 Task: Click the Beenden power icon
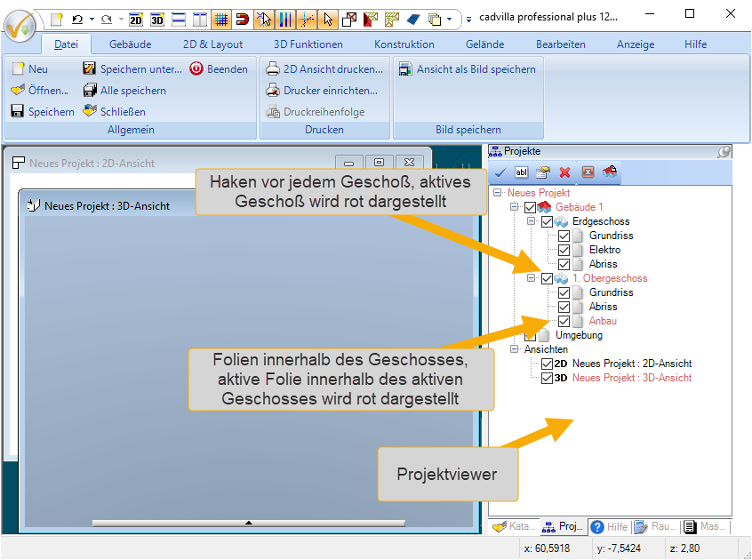[196, 68]
